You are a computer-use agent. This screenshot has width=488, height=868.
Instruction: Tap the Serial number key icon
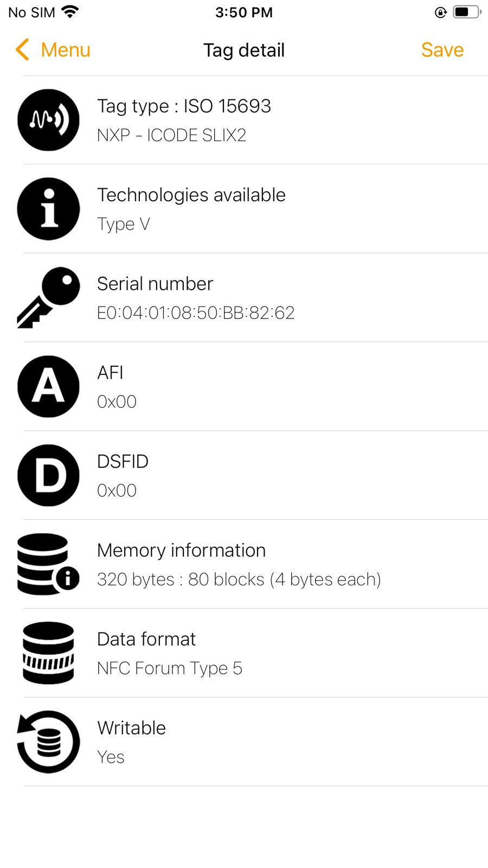48,297
